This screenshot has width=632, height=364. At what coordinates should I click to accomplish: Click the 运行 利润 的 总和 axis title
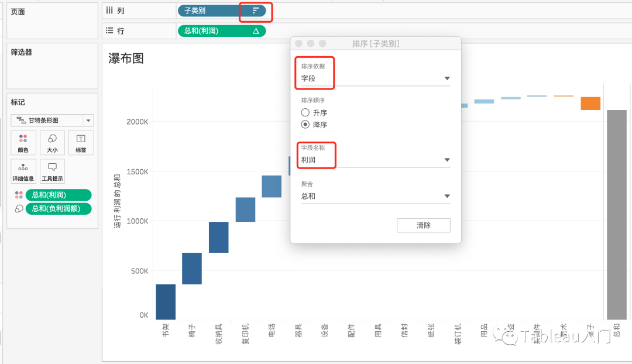117,201
